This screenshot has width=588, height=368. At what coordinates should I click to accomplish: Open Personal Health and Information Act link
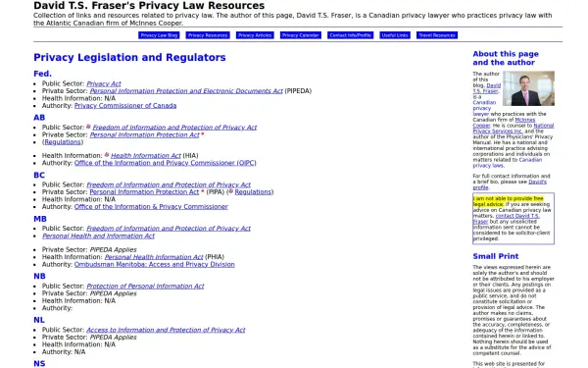98,236
